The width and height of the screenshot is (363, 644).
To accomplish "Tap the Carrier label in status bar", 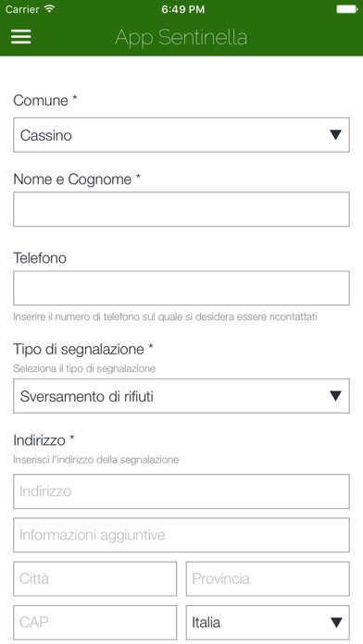I will click(x=22, y=9).
